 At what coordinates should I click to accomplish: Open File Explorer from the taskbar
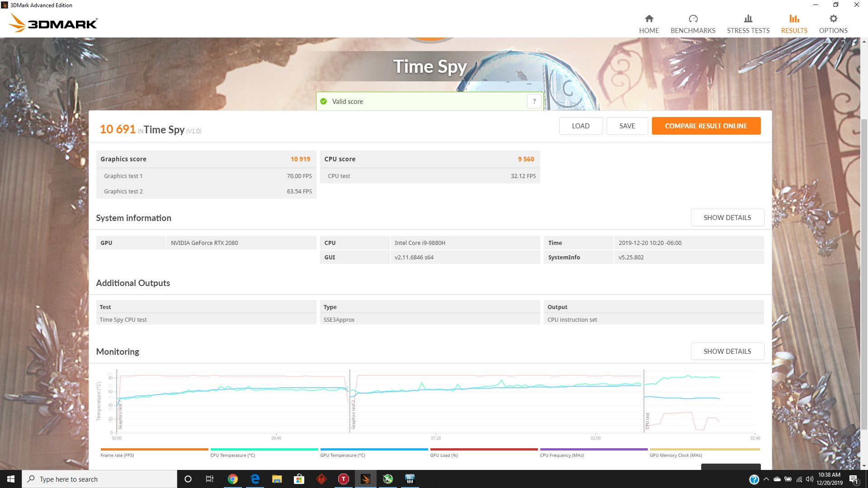[x=277, y=479]
